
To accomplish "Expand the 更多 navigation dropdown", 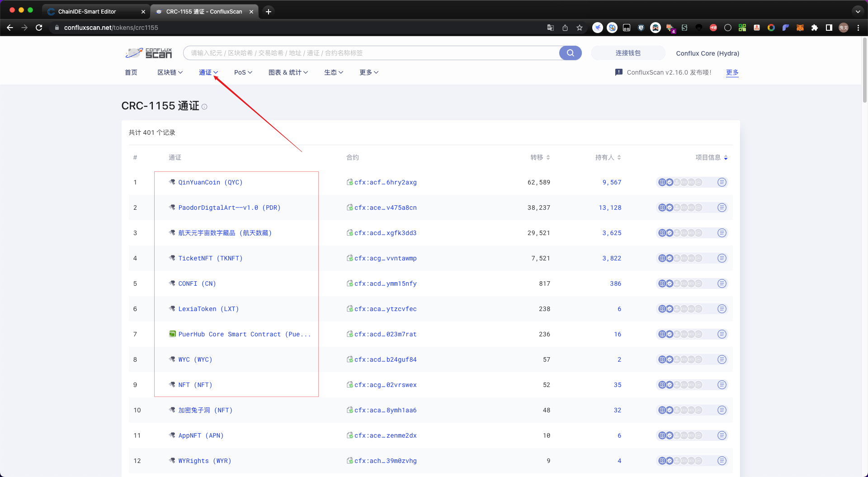I will pyautogui.click(x=369, y=72).
